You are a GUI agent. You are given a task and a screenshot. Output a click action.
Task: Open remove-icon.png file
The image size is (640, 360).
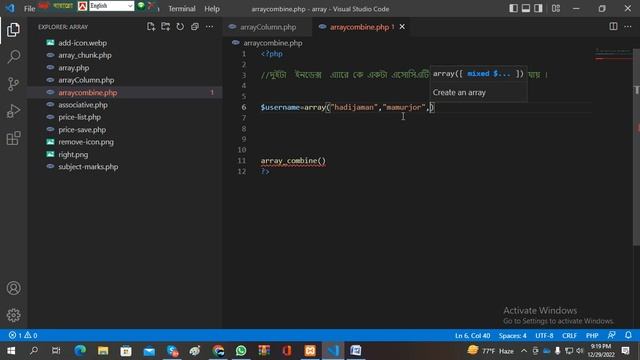pyautogui.click(x=86, y=142)
